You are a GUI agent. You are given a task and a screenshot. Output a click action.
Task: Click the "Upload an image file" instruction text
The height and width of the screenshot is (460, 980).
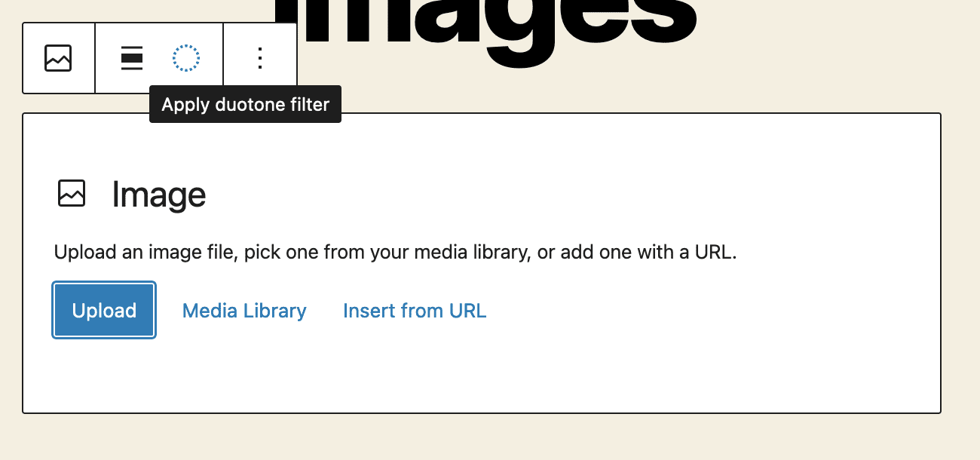pyautogui.click(x=395, y=252)
